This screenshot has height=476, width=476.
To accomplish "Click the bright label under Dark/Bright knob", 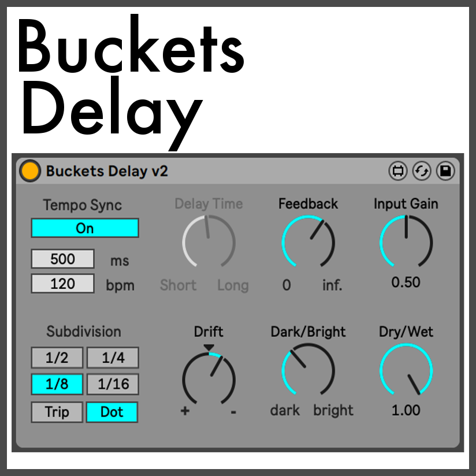I will point(333,410).
